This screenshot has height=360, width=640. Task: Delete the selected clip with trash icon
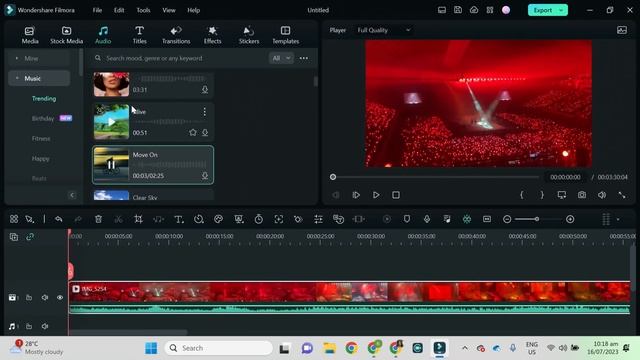(98, 219)
